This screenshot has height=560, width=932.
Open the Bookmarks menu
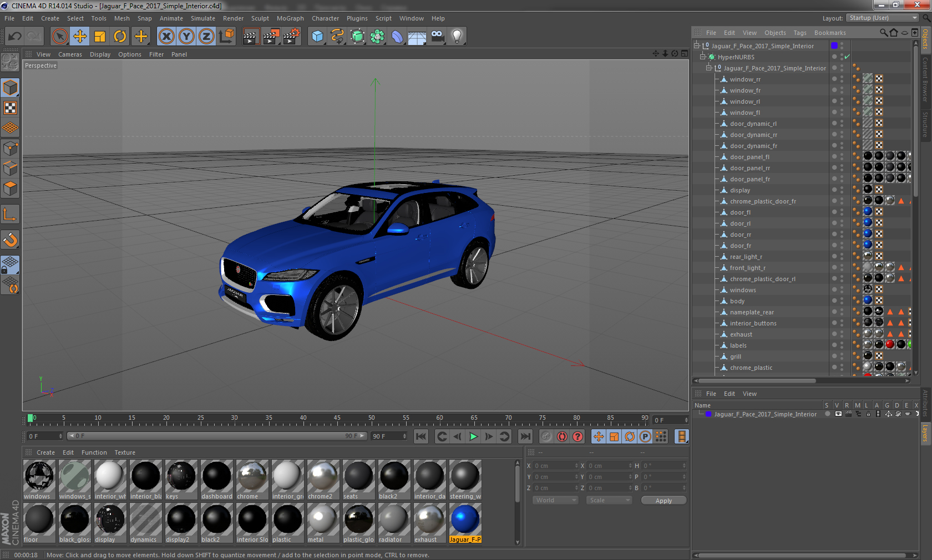(830, 33)
